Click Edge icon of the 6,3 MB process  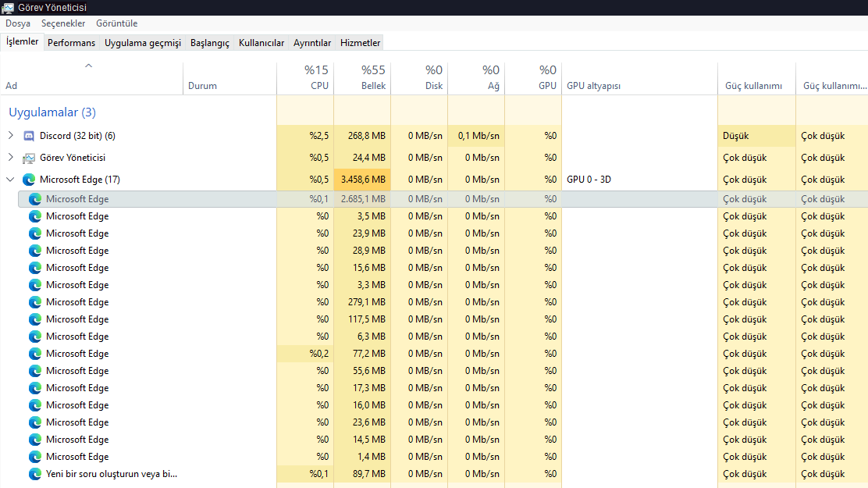[x=35, y=337]
